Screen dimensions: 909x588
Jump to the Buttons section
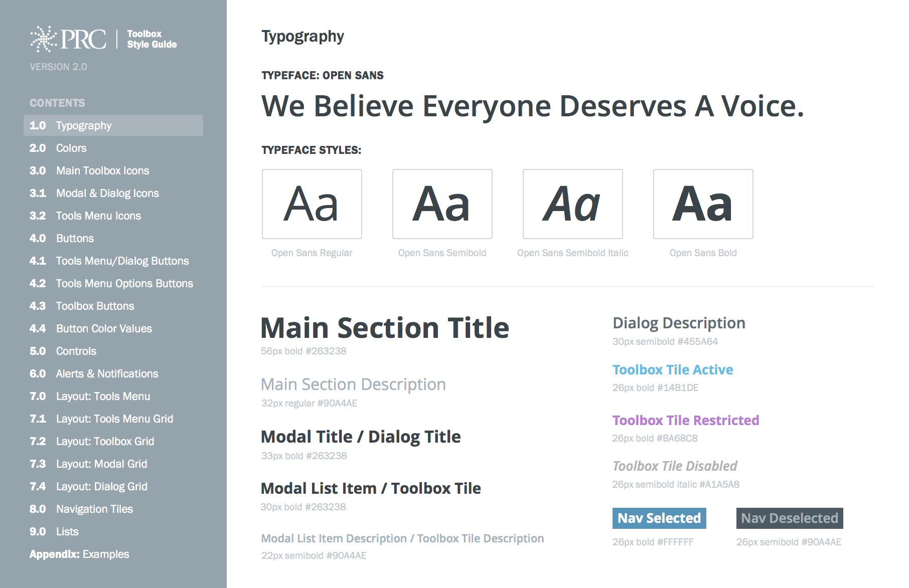[75, 239]
